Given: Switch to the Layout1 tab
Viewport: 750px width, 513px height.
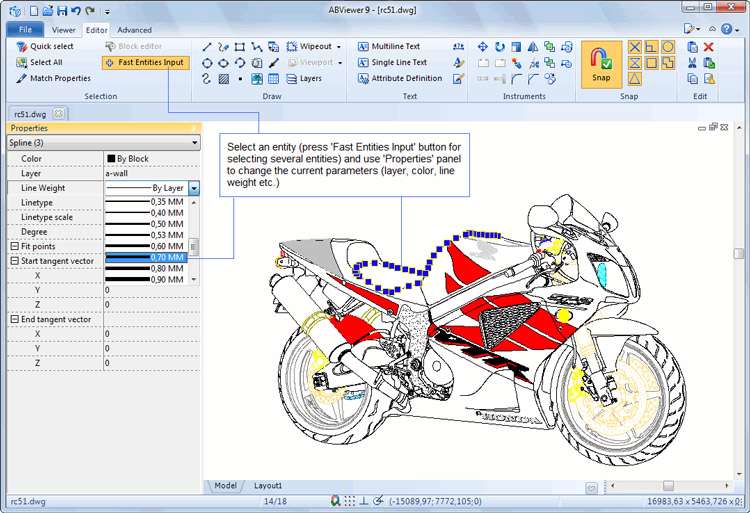Looking at the screenshot, I should pos(268,485).
